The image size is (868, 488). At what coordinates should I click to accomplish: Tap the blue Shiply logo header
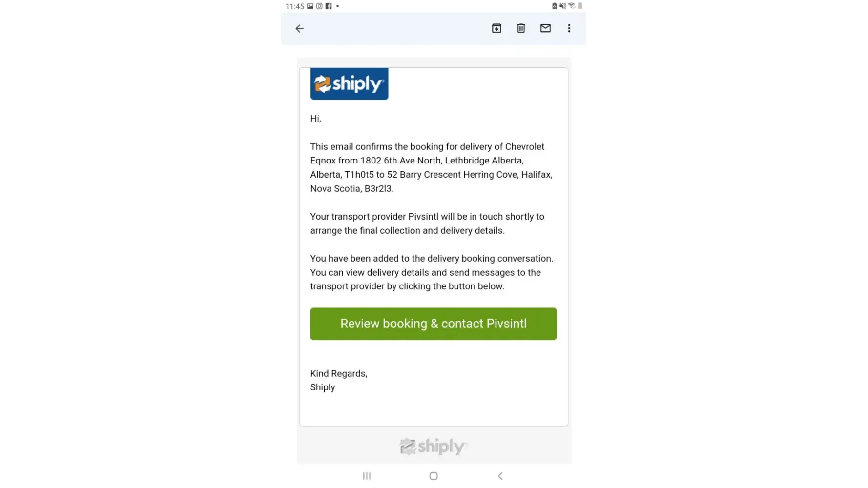coord(349,84)
